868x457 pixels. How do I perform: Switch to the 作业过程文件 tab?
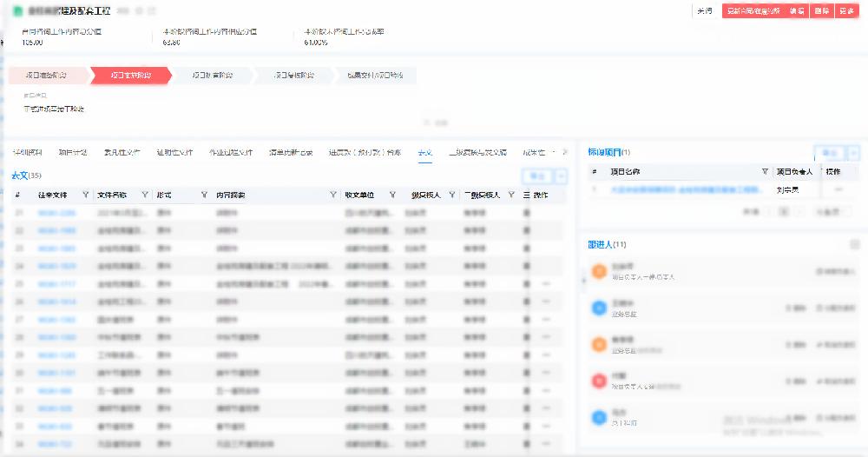[231, 152]
